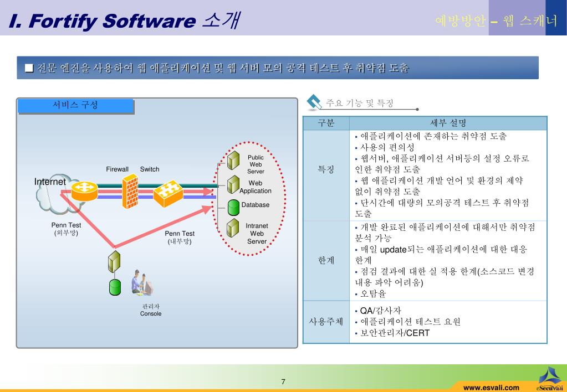This screenshot has width=567, height=392.
Task: Click the 주요 기능 및 특징 heading
Action: 360,103
